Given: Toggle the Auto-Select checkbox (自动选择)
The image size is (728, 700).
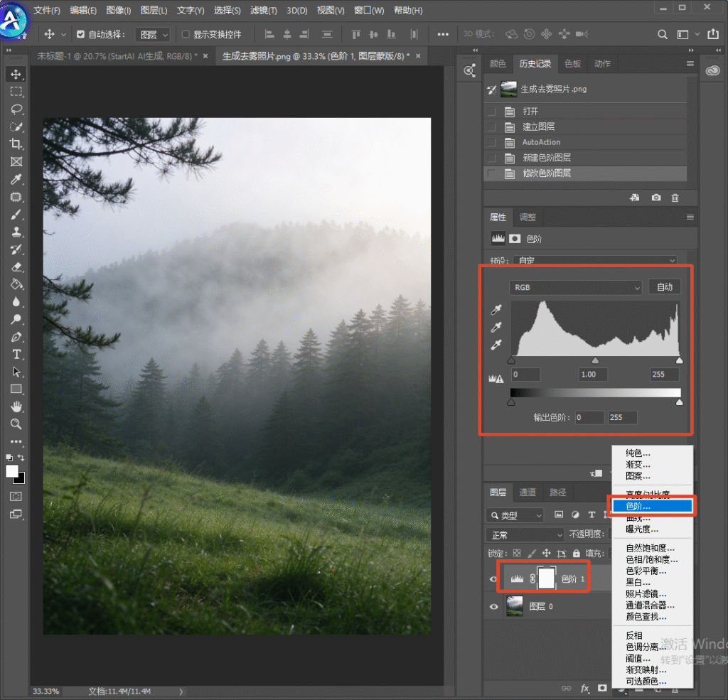Looking at the screenshot, I should [81, 34].
